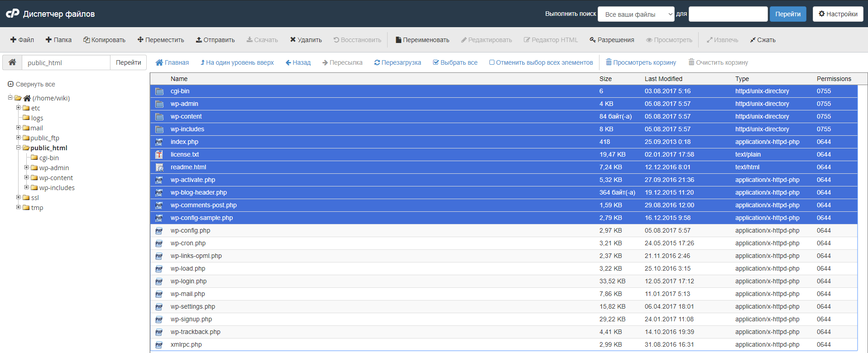The image size is (868, 353).
Task: Click the cPanel logo icon
Action: [13, 14]
